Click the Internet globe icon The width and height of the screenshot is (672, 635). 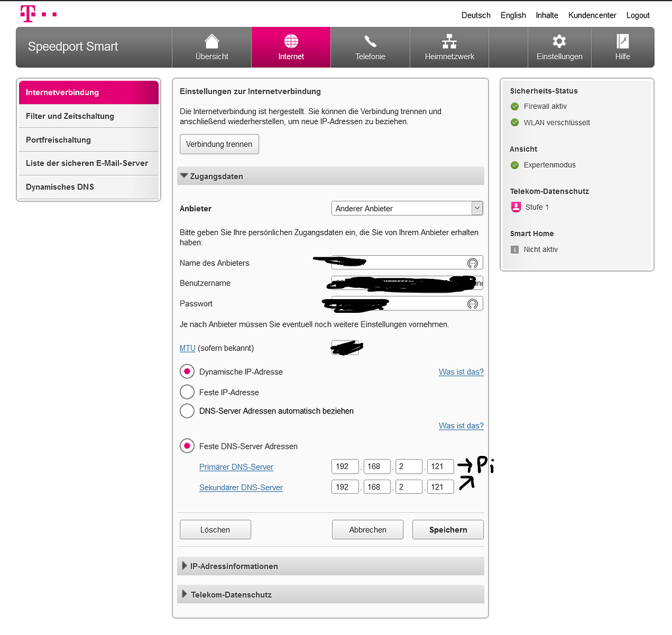[x=291, y=42]
